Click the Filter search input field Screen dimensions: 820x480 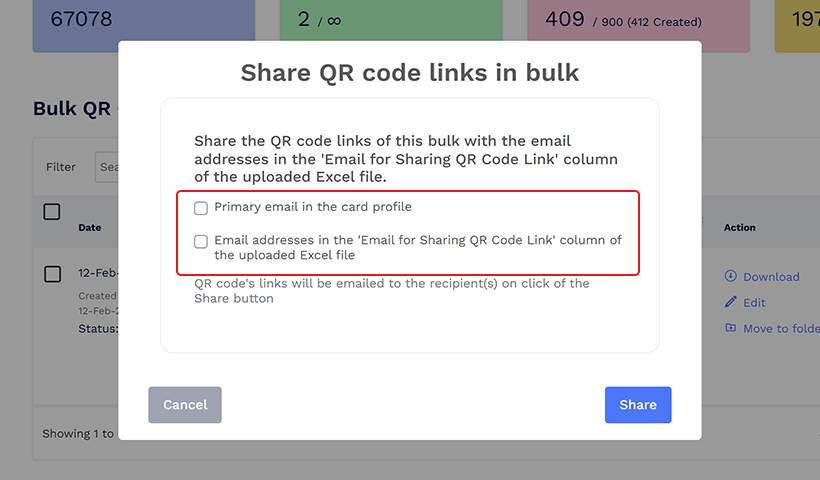pyautogui.click(x=106, y=167)
